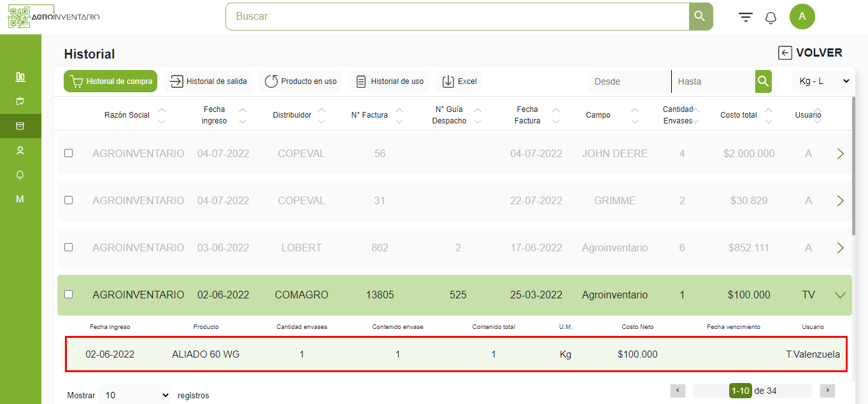Viewport: 868px width, 404px height.
Task: Collapse the expanded COMAGRO row chevron
Action: 840,295
